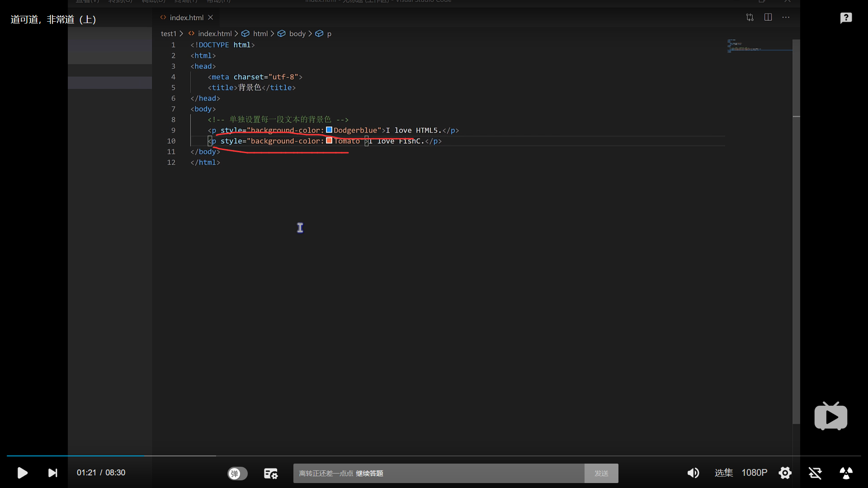Skip to the next video
The width and height of the screenshot is (868, 488).
53,473
